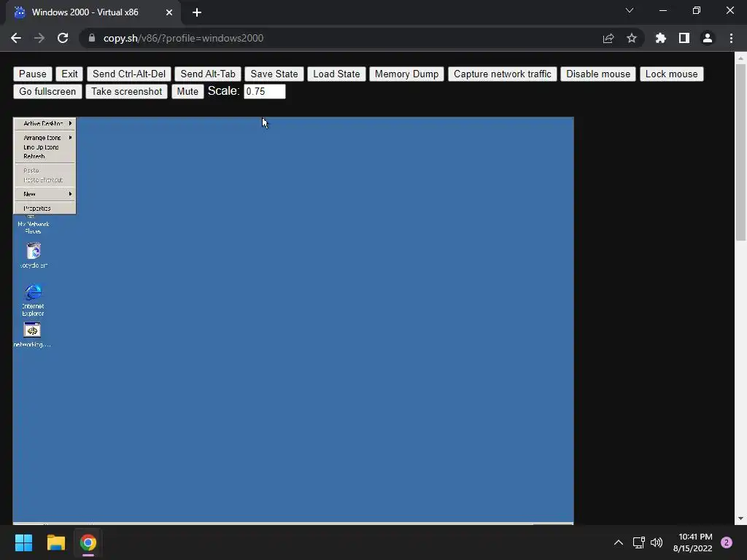Open Chrome extensions puzzle icon
The height and width of the screenshot is (560, 747).
coord(660,38)
